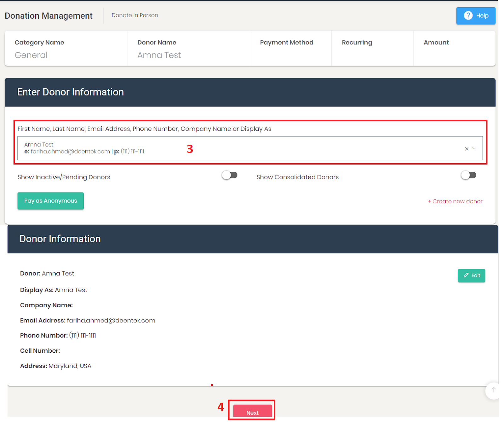Click the Show Inactive/Pending Donors label
This screenshot has height=422, width=504.
[64, 177]
